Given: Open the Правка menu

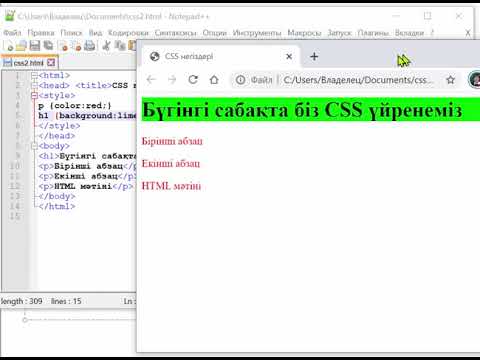Looking at the screenshot, I should (41, 33).
